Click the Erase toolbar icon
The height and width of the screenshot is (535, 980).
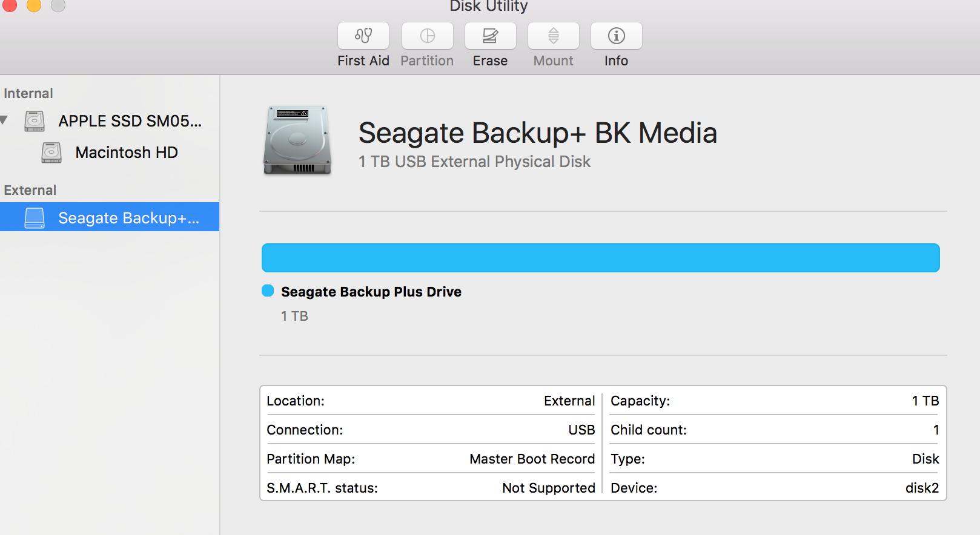[490, 36]
